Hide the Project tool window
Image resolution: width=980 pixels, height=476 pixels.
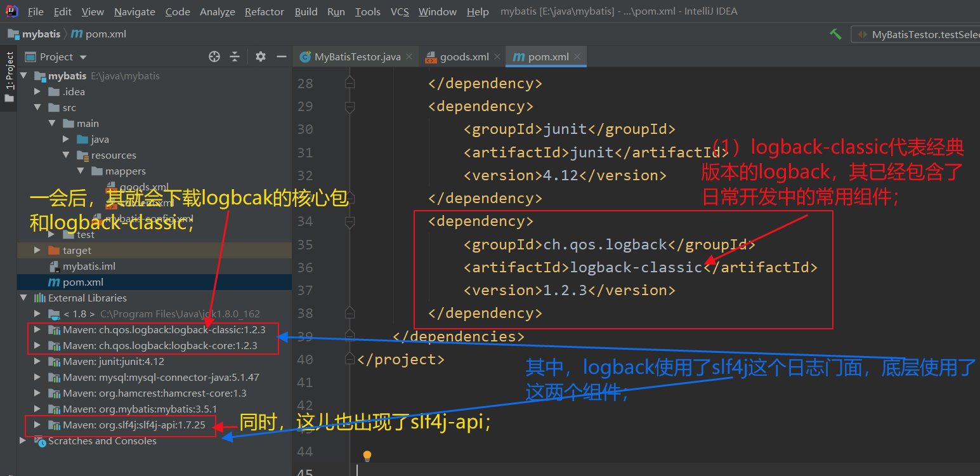coord(282,57)
